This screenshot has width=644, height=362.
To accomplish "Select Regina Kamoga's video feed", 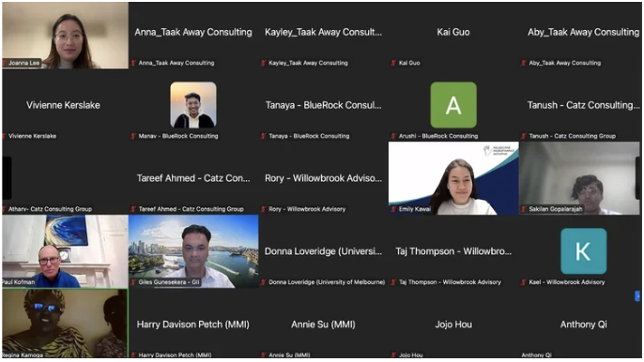I will click(x=65, y=324).
